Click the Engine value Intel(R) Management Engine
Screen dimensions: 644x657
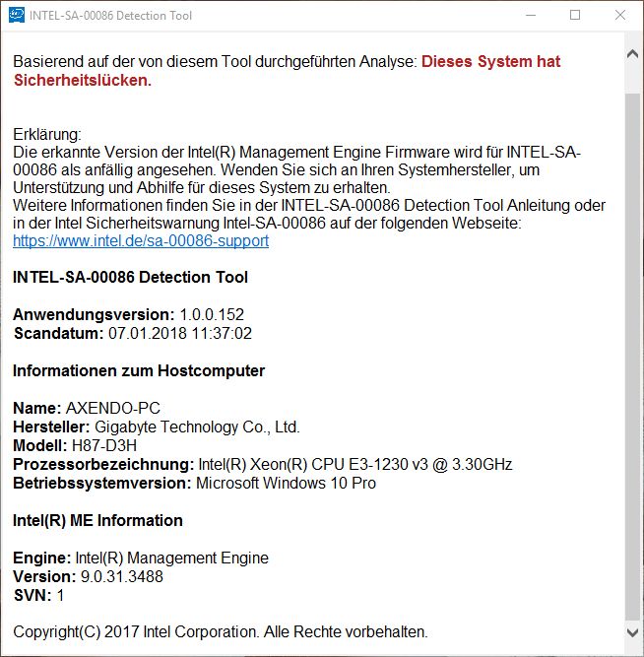(171, 558)
